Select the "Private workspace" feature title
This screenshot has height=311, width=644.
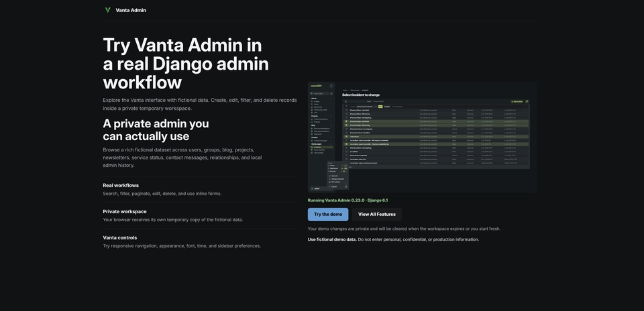coord(125,212)
